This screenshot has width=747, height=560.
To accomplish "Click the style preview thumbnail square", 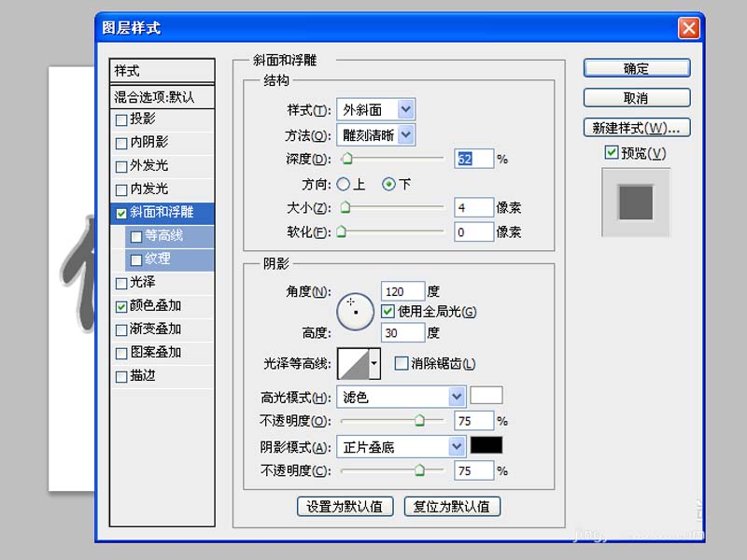I will coord(636,203).
